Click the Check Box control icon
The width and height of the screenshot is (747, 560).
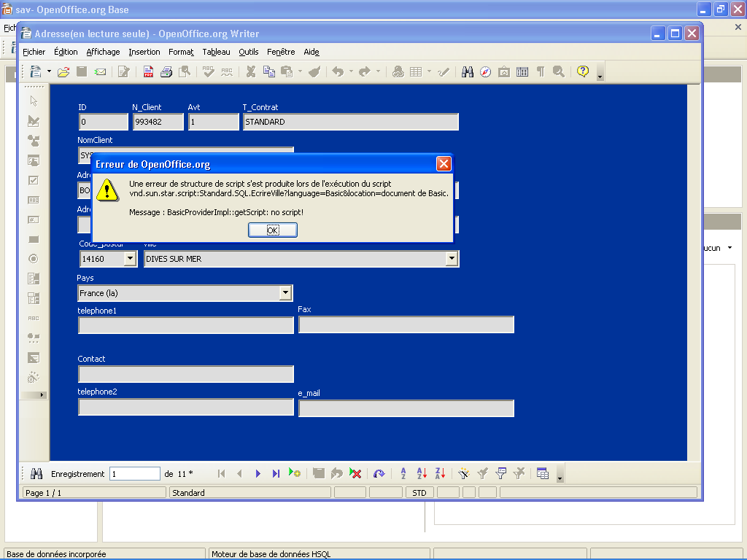click(34, 180)
